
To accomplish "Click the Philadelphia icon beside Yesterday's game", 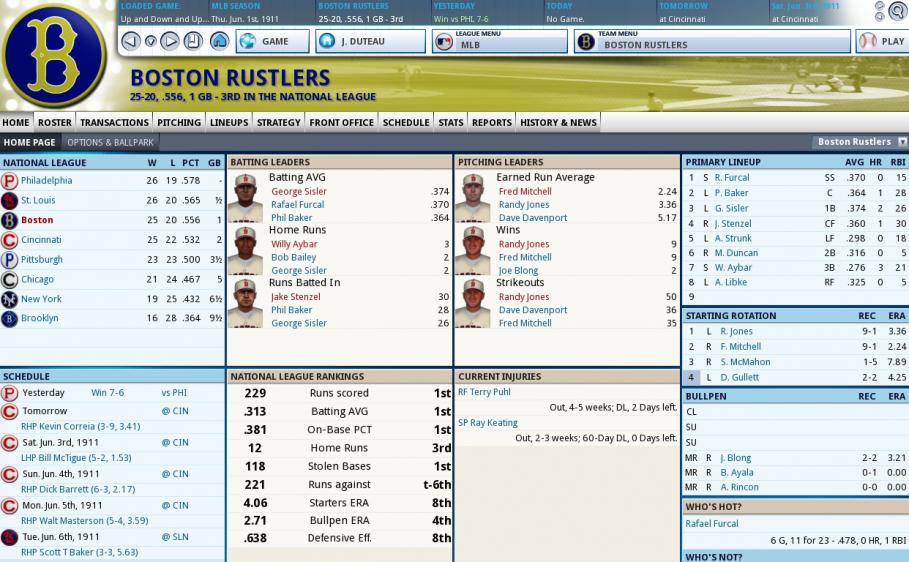I will (x=9, y=393).
